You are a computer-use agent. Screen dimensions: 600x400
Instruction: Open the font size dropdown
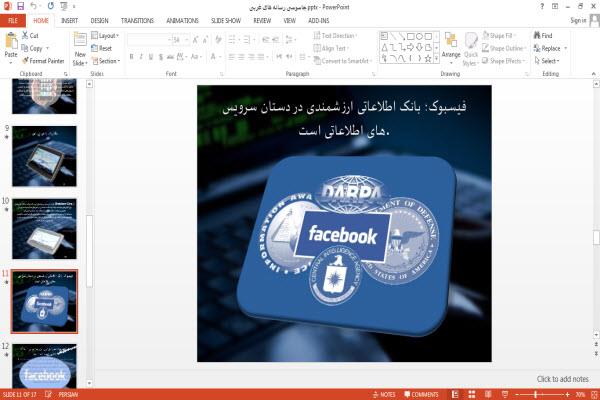187,39
